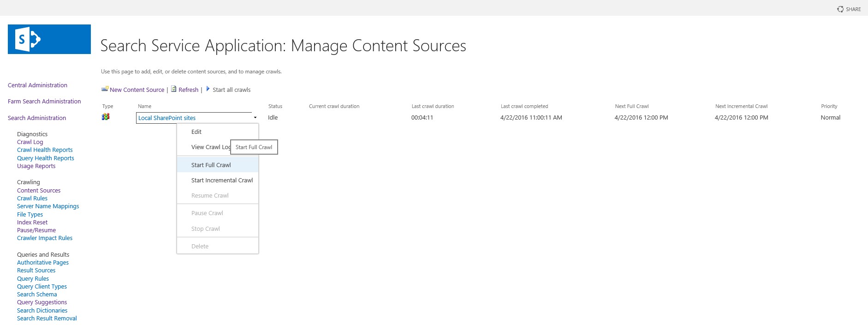This screenshot has height=325, width=868.
Task: Click the Next Incremental Crawl header
Action: [741, 106]
